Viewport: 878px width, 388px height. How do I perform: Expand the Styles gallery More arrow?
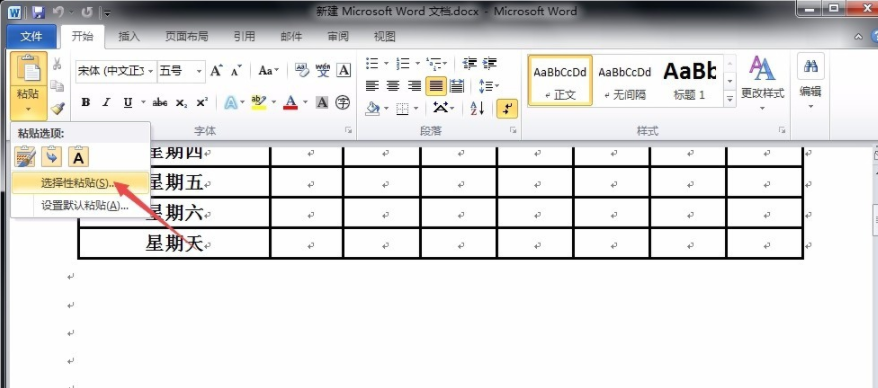730,99
